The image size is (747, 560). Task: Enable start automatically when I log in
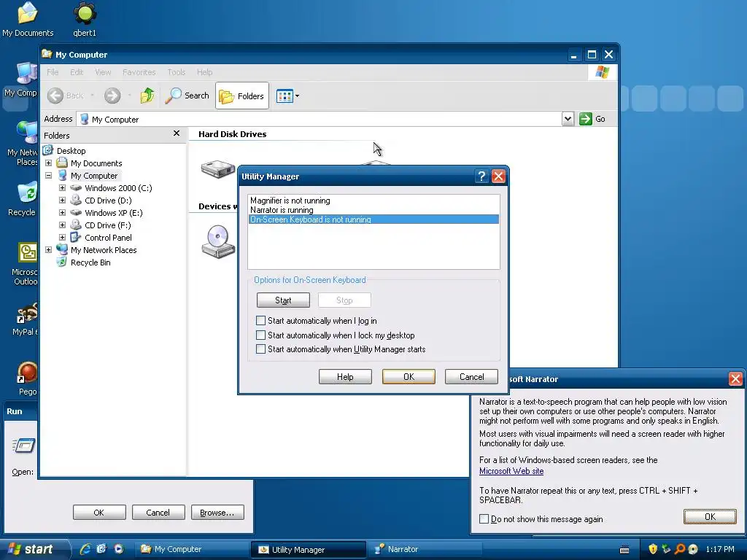point(260,321)
